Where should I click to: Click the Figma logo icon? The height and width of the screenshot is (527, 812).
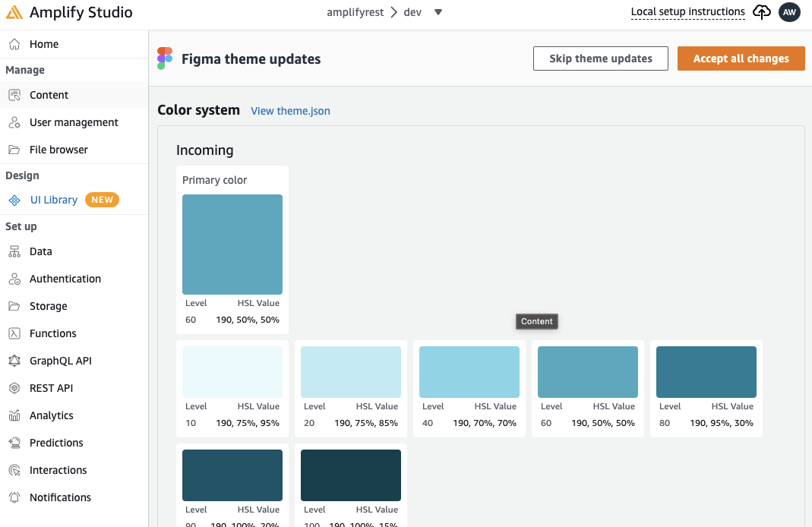pyautogui.click(x=165, y=58)
